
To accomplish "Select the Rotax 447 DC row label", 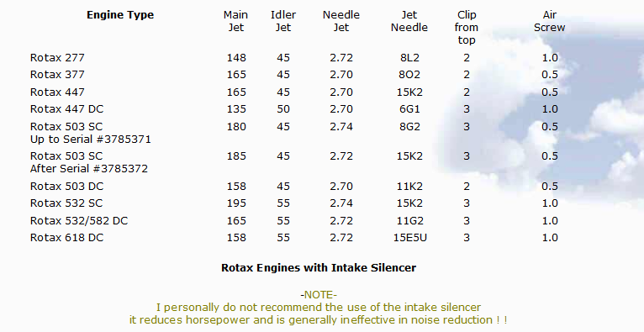I will pyautogui.click(x=66, y=109).
